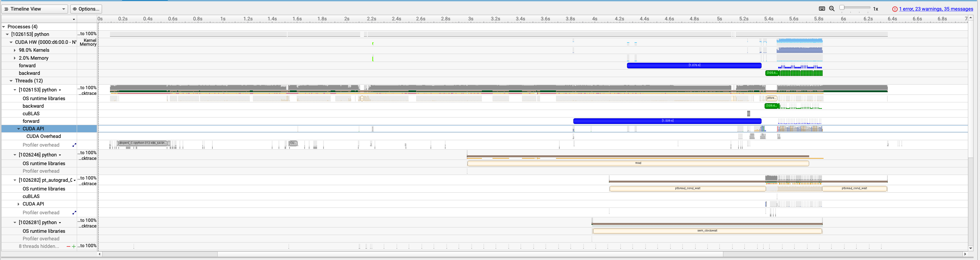Click the green plus icon to show hidden threads
980x260 pixels.
(x=74, y=247)
